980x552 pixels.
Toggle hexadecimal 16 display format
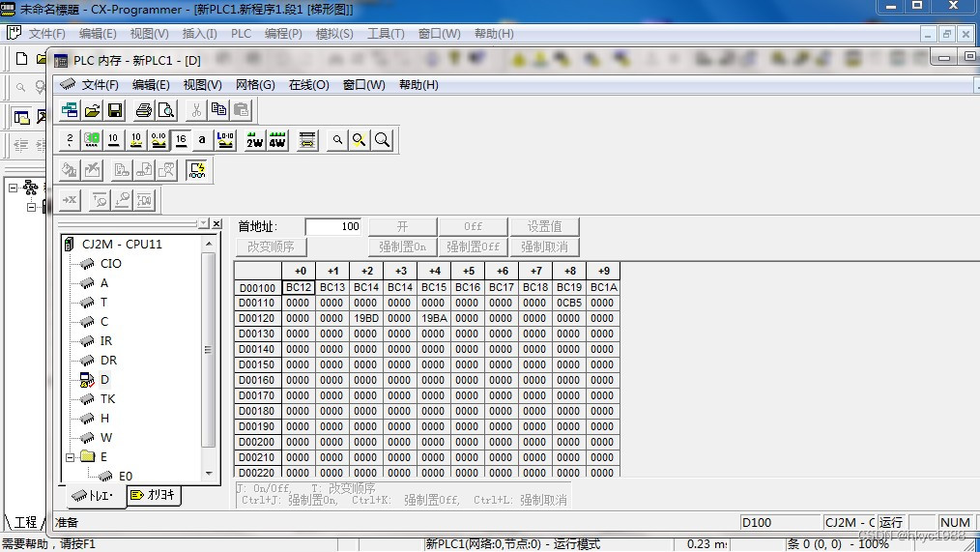click(182, 140)
